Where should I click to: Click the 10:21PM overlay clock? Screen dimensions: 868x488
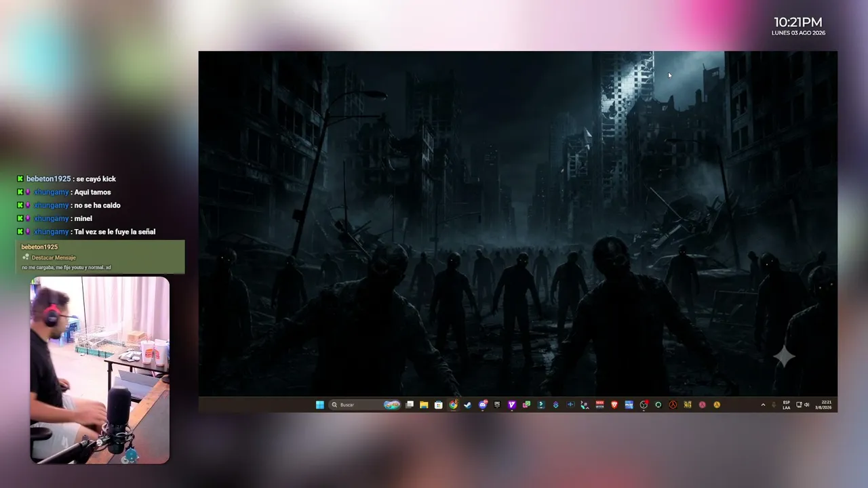click(798, 22)
